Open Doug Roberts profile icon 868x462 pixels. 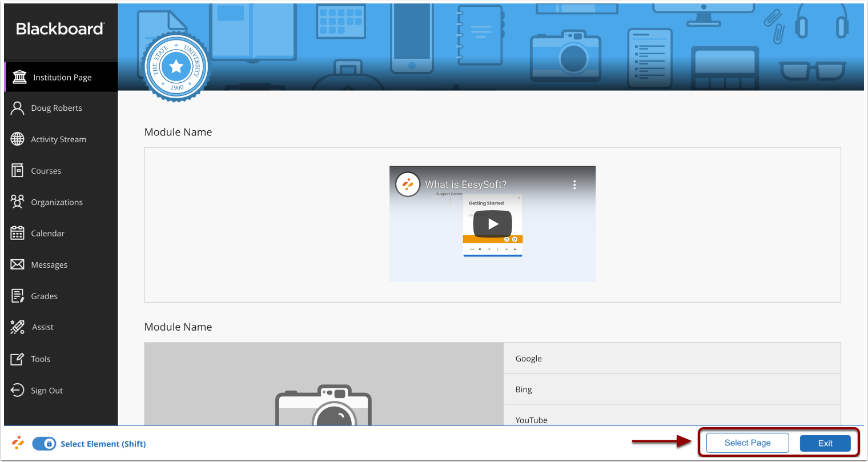tap(18, 107)
